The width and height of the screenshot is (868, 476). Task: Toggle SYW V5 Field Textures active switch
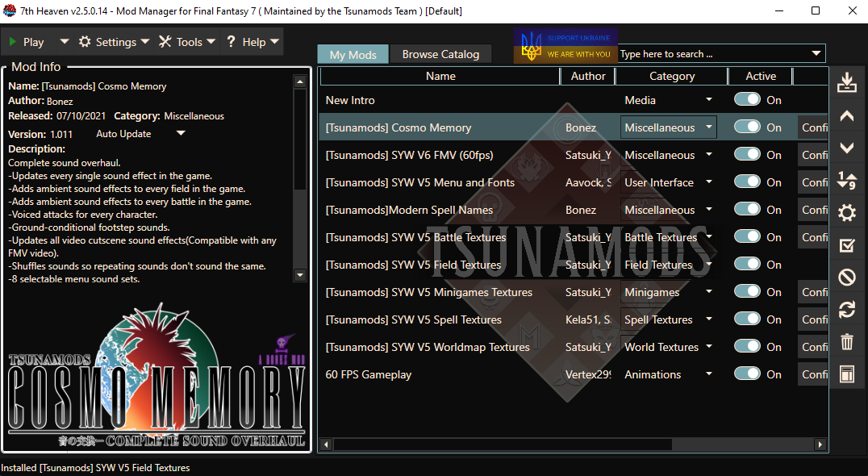tap(747, 264)
